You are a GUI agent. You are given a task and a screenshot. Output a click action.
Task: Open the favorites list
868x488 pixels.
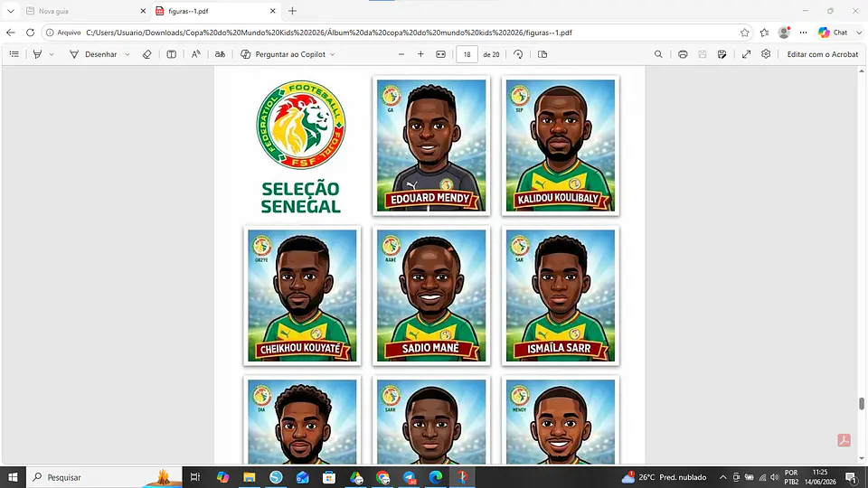point(765,33)
